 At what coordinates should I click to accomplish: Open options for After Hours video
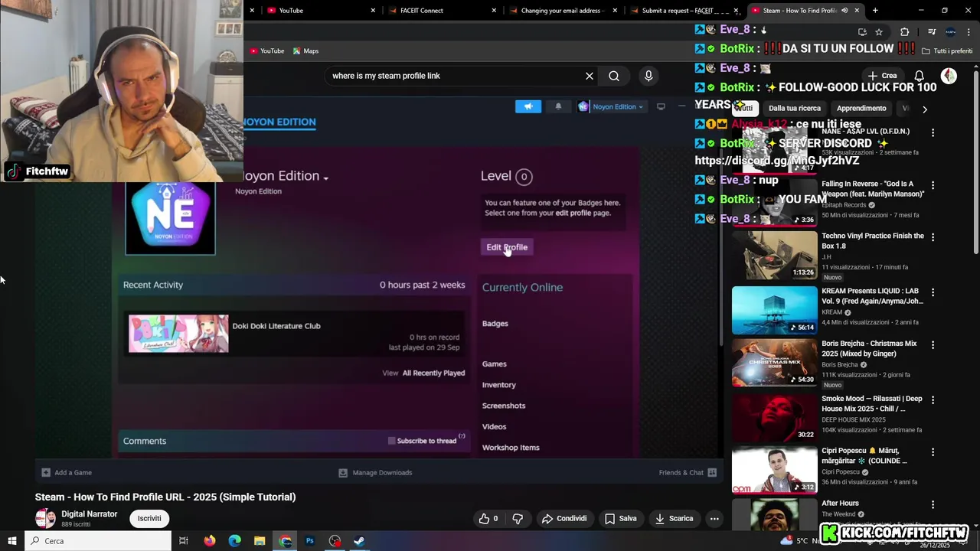[x=933, y=504]
